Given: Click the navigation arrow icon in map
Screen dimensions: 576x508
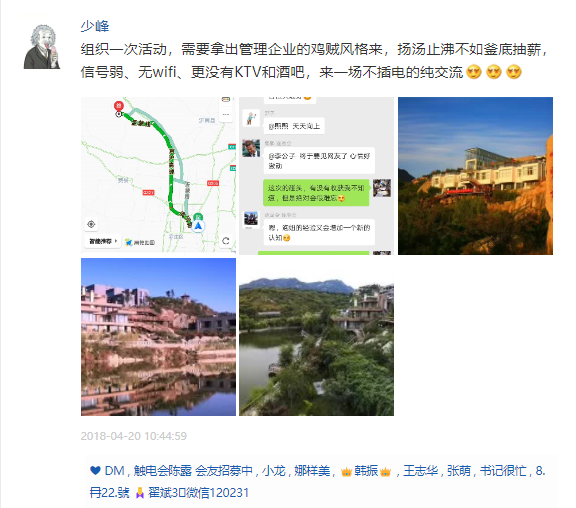Looking at the screenshot, I should [x=198, y=226].
